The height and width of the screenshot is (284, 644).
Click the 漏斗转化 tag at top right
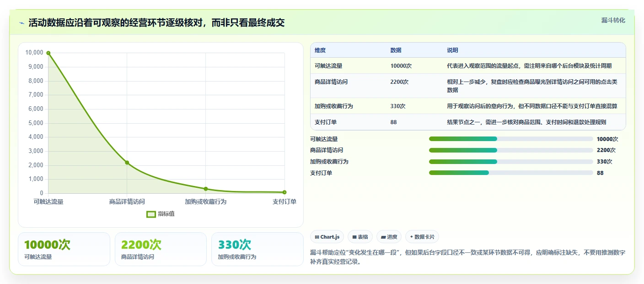[x=613, y=20]
